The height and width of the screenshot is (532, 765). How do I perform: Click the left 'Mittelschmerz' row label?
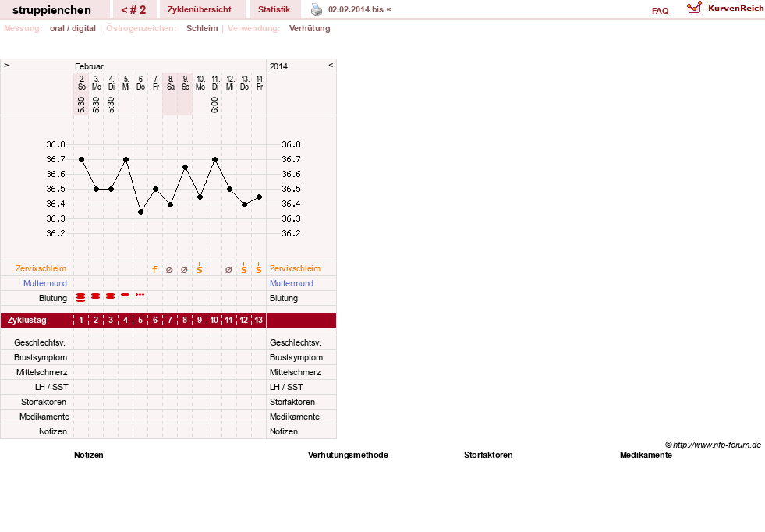point(41,372)
